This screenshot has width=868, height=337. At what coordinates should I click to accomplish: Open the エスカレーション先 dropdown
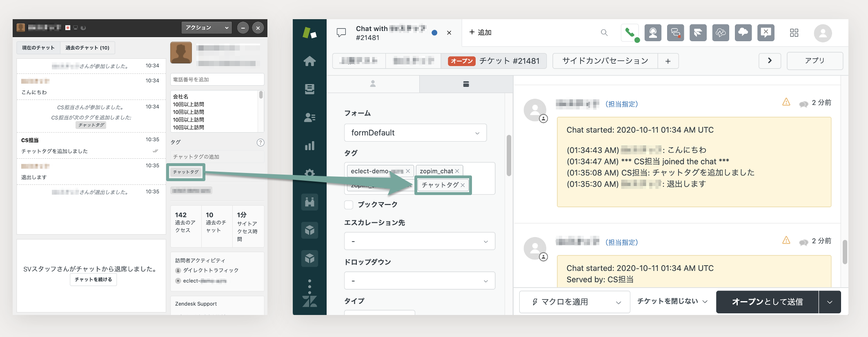pos(420,241)
